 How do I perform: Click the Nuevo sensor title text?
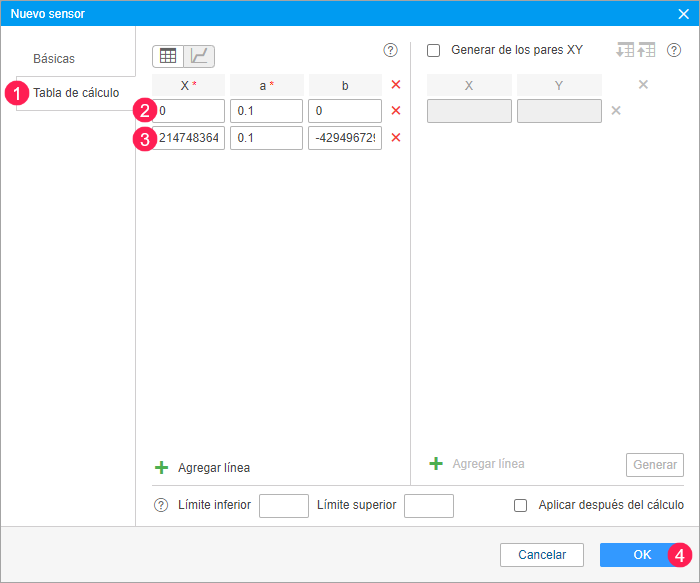coord(48,14)
